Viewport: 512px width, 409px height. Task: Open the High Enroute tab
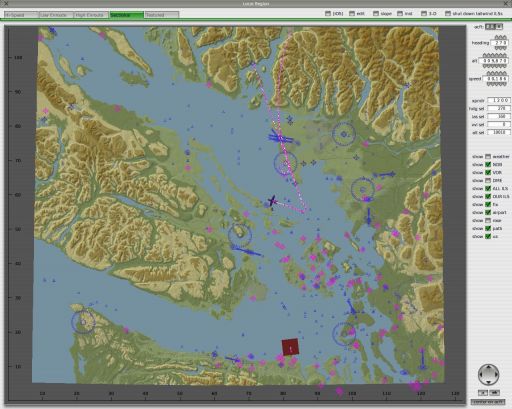(x=91, y=15)
